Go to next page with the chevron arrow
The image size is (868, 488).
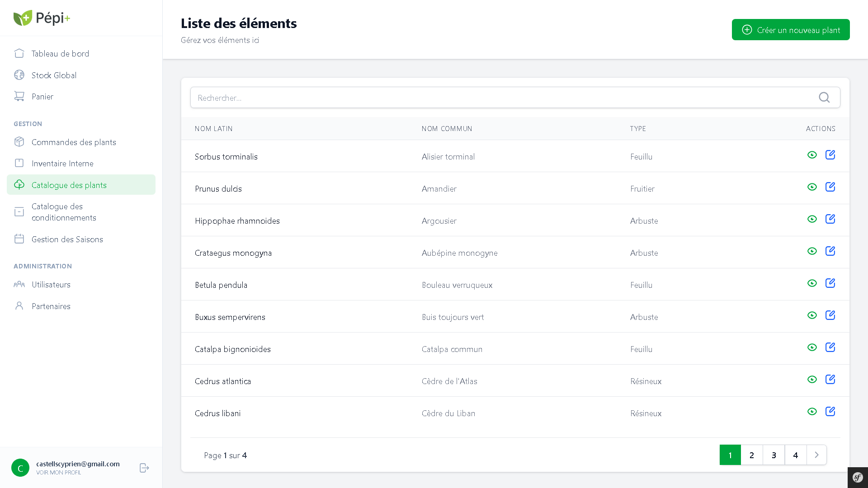pos(816,455)
